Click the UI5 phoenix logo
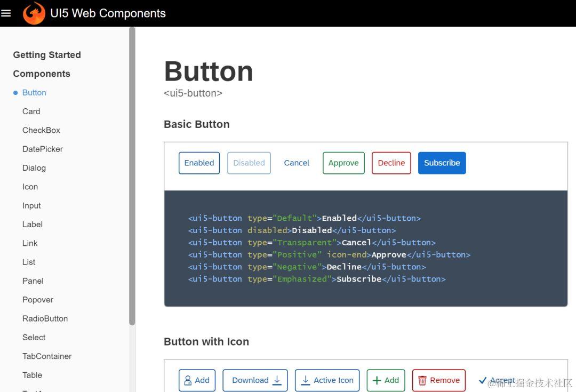576x392 pixels. coord(34,13)
